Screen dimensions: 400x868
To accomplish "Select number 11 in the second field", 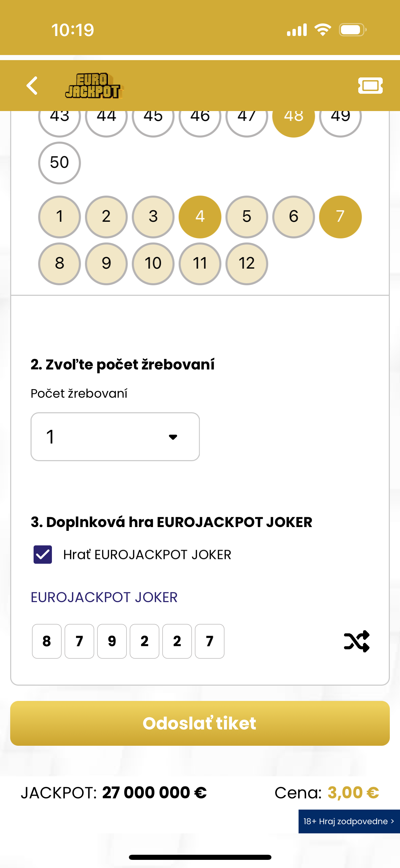I will point(199,263).
